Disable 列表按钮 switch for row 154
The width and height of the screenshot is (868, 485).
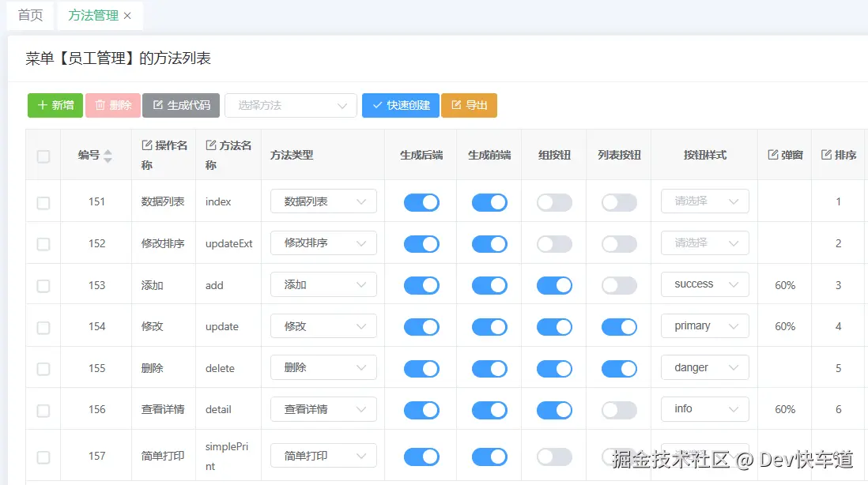[619, 327]
